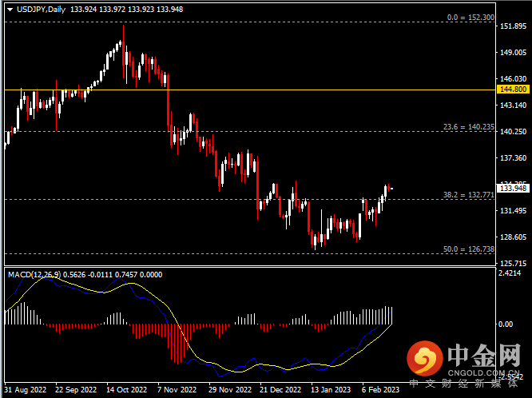Viewport: 532px width, 398px height.
Task: Click the 中金网 watermark text
Action: [x=484, y=355]
